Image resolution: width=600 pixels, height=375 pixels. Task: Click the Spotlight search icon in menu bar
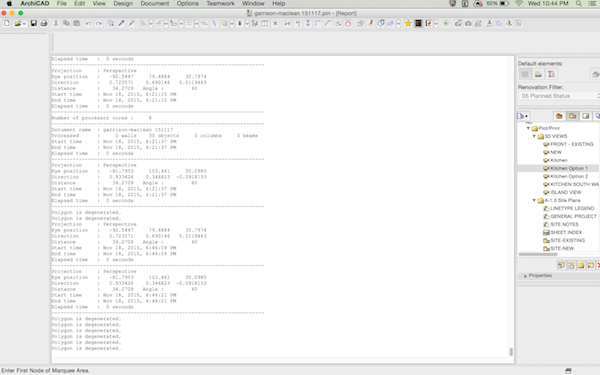click(579, 3)
